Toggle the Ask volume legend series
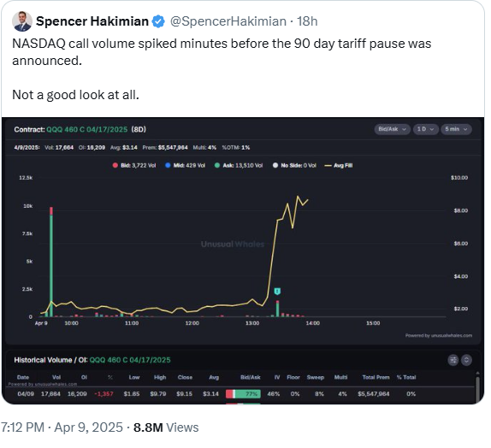The image size is (491, 448). pos(239,165)
